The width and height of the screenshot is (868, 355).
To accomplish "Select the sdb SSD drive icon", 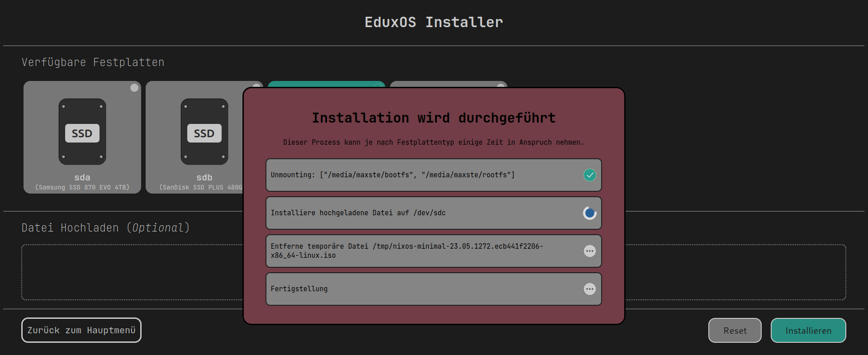I will 204,132.
